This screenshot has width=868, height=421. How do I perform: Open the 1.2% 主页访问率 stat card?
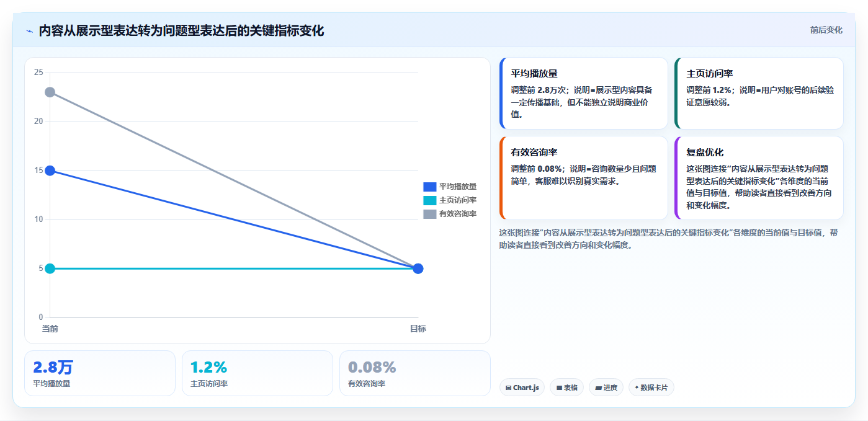click(x=257, y=373)
